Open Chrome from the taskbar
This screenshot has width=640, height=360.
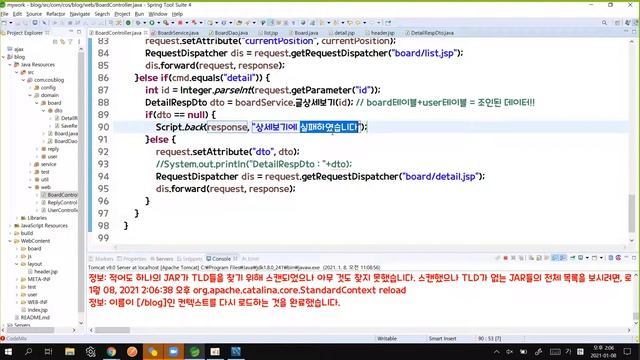coord(111,351)
